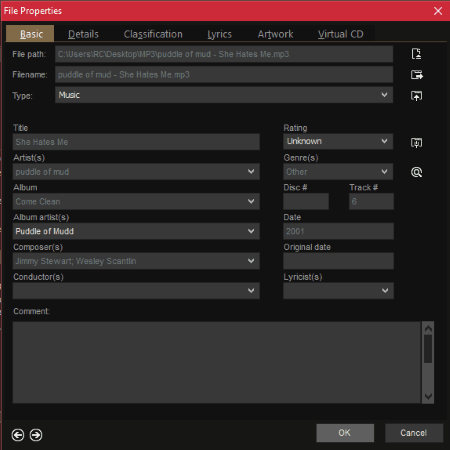Image resolution: width=450 pixels, height=450 pixels.
Task: Click the rename file icon beside Filename
Action: click(x=417, y=75)
